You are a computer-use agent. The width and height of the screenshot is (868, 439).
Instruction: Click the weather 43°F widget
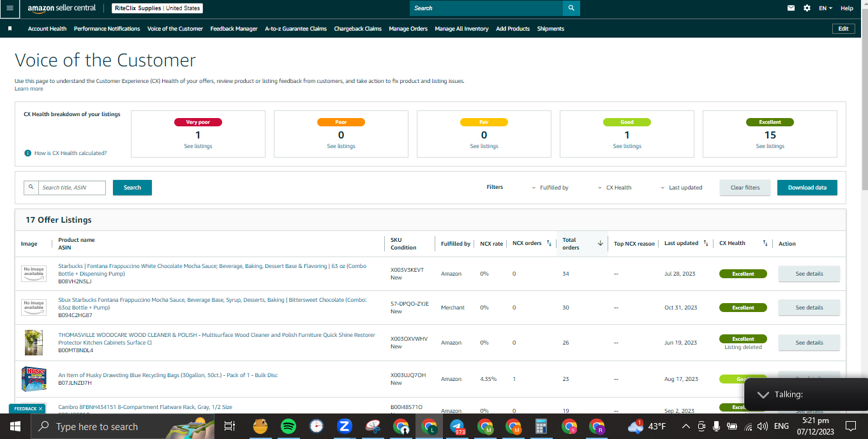tap(647, 426)
